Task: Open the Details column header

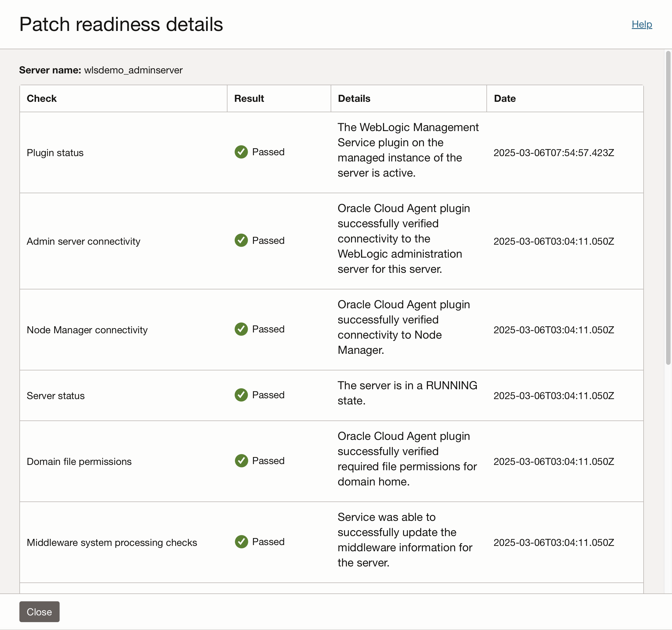Action: click(354, 98)
